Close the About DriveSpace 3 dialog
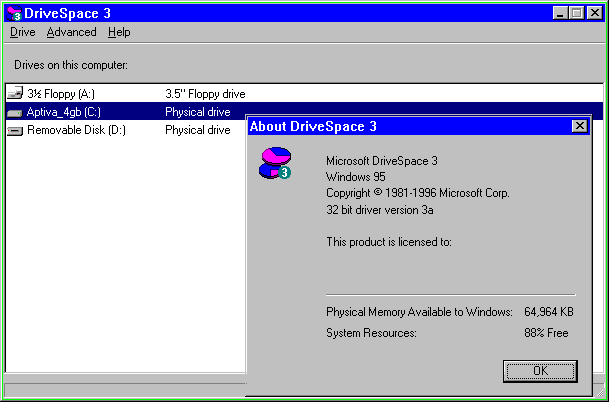Image resolution: width=609 pixels, height=402 pixels. tap(579, 126)
